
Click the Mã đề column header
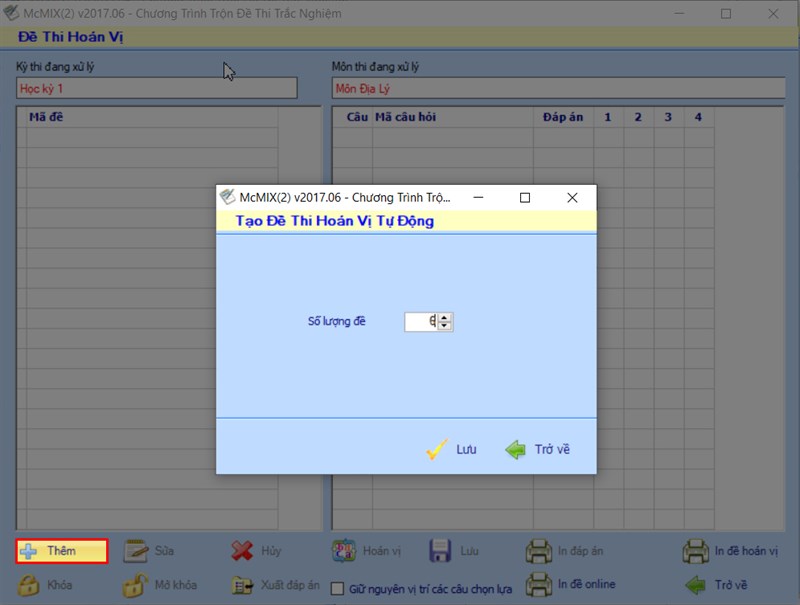coord(46,117)
